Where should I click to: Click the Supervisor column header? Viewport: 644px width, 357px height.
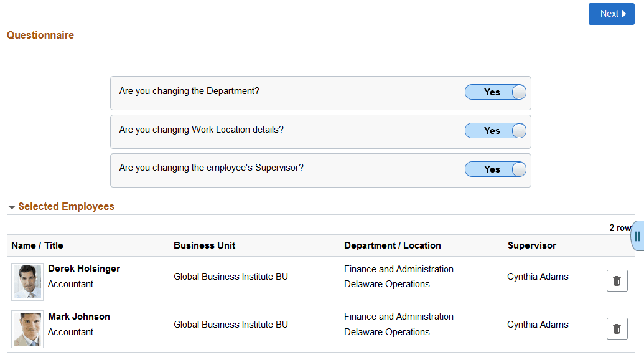coord(531,245)
